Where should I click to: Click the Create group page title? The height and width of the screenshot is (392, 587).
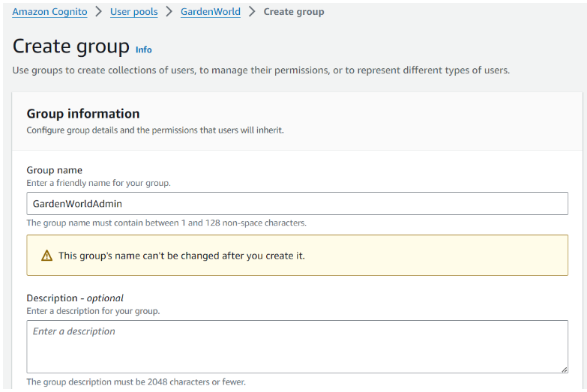tap(71, 46)
